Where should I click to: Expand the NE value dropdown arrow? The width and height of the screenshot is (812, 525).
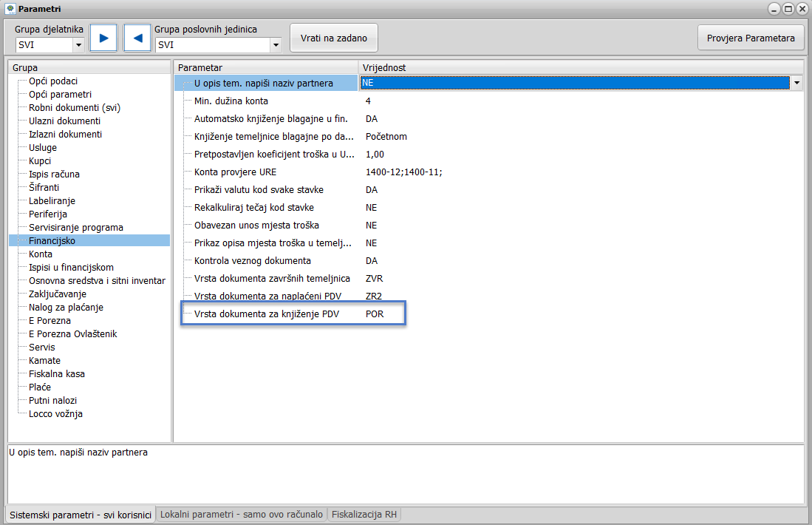[x=796, y=84]
